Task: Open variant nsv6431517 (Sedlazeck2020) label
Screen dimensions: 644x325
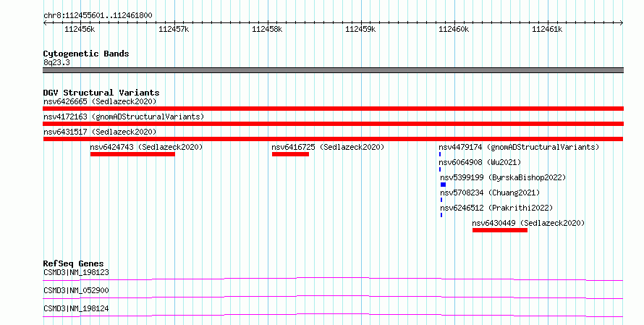Action: (x=100, y=132)
